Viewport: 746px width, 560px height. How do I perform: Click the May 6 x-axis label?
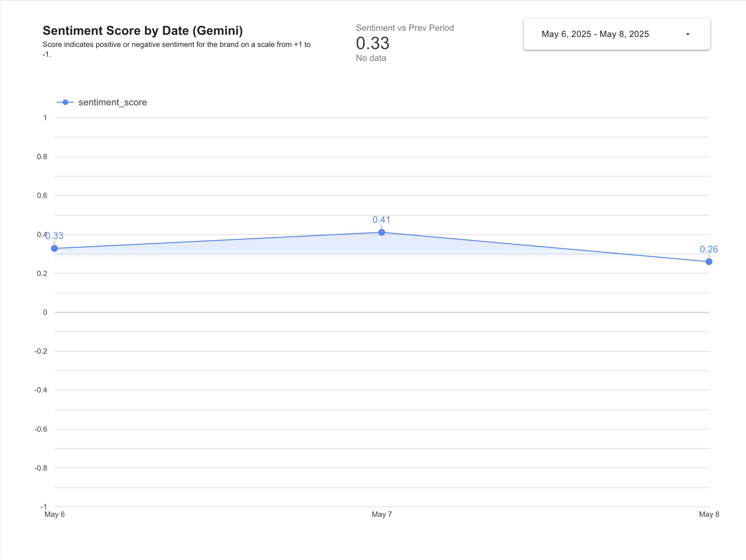pyautogui.click(x=55, y=514)
